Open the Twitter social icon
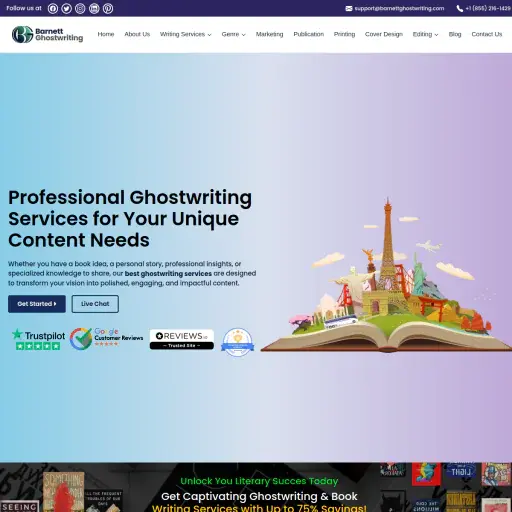The image size is (512, 512). pos(66,8)
